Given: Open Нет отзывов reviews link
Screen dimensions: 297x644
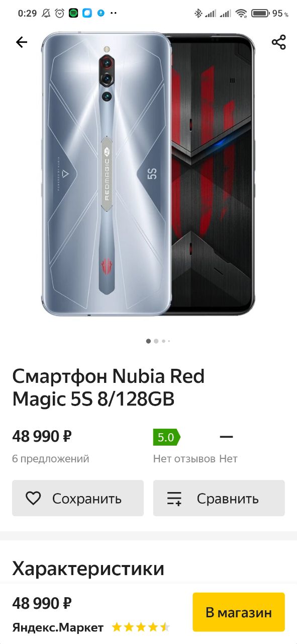Looking at the screenshot, I should click(184, 459).
